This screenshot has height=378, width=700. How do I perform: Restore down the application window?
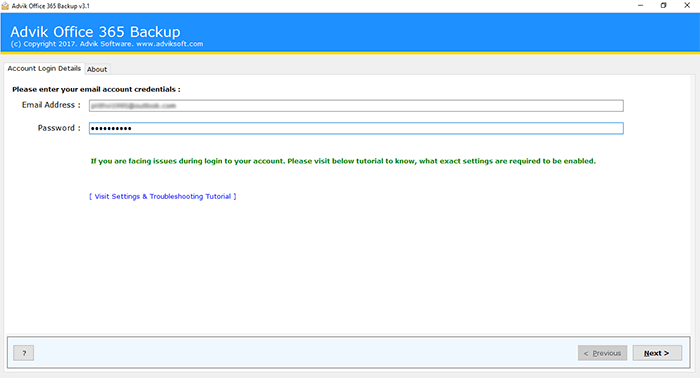[x=663, y=6]
